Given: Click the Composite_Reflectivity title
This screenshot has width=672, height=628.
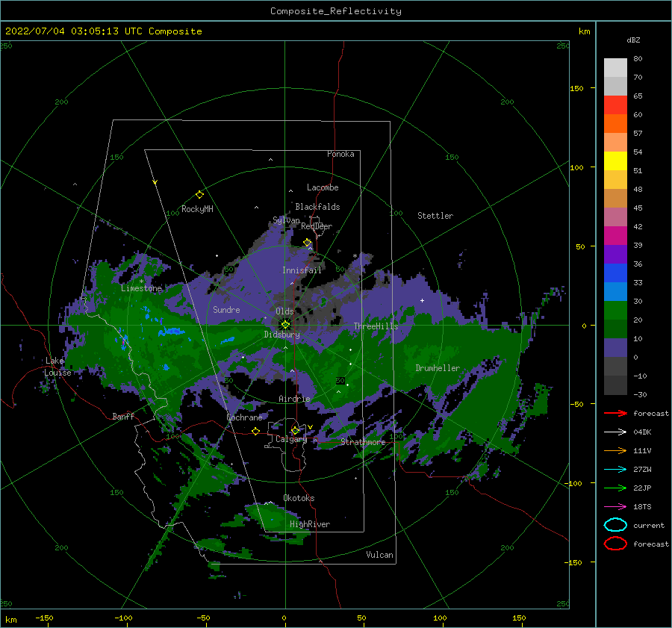Looking at the screenshot, I should coord(336,11).
